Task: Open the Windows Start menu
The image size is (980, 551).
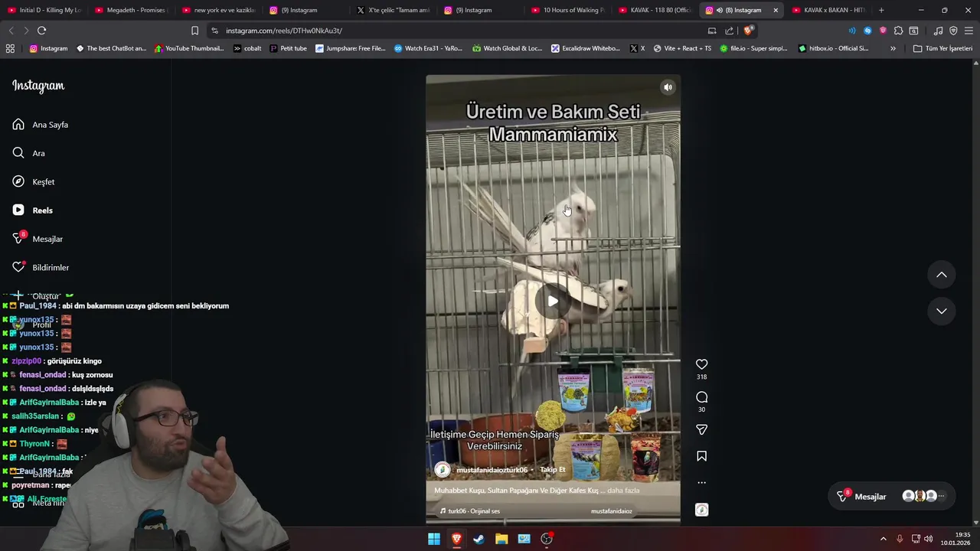Action: (434, 539)
